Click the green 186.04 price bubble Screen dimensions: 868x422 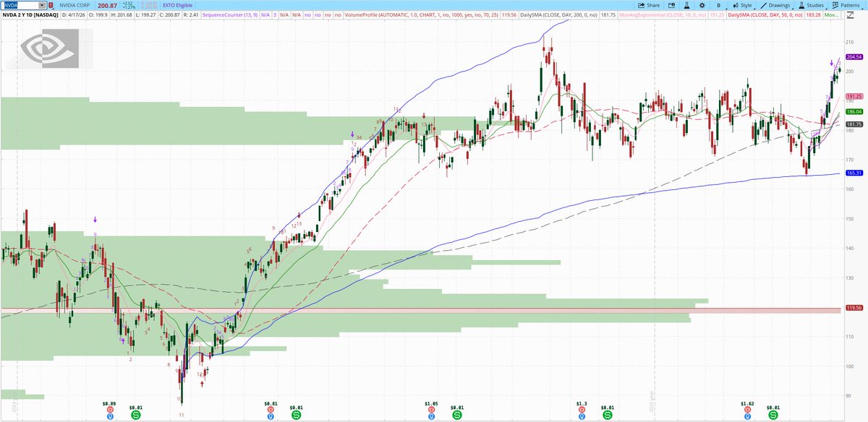click(x=854, y=111)
